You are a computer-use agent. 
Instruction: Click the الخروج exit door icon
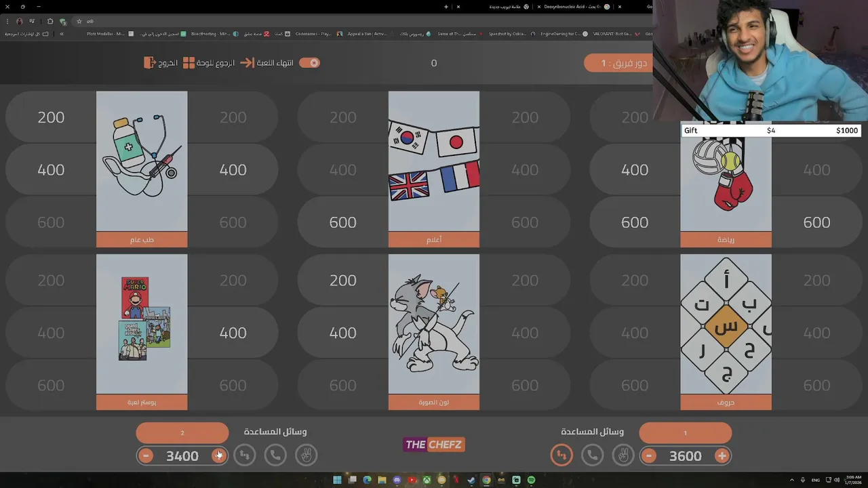(150, 62)
